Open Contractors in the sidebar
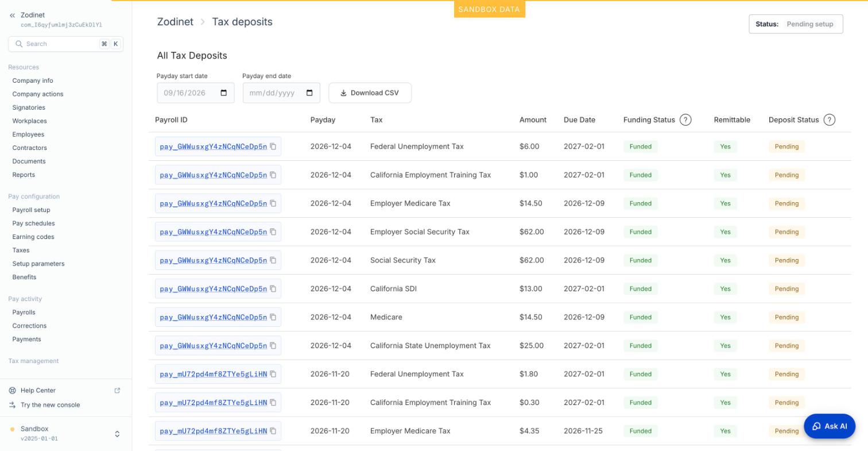Screen dimensions: 868x451 pos(30,148)
